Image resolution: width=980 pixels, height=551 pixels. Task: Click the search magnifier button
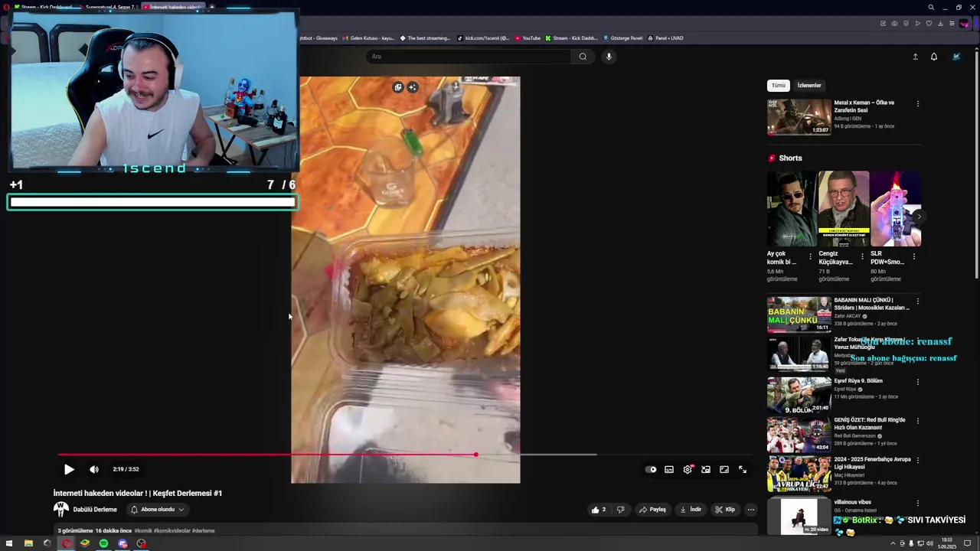point(583,57)
